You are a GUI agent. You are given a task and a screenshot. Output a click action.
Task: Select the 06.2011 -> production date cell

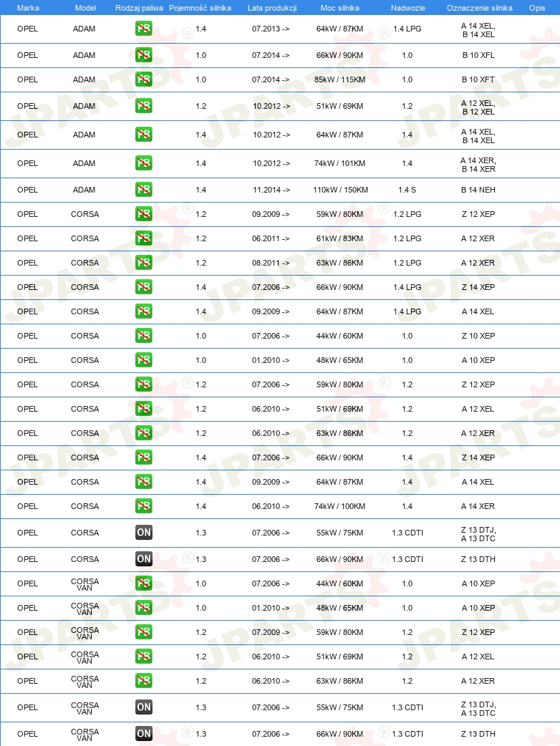tap(271, 238)
